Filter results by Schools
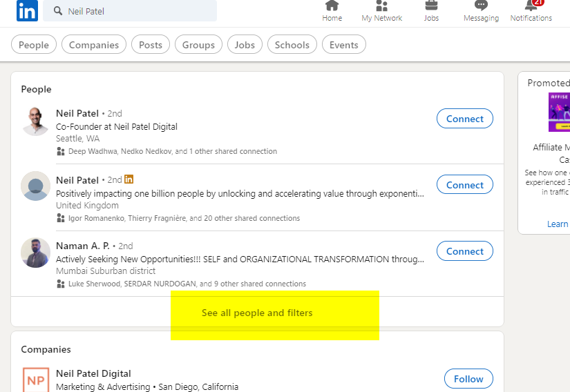Screen dimensions: 570x392 coord(292,45)
